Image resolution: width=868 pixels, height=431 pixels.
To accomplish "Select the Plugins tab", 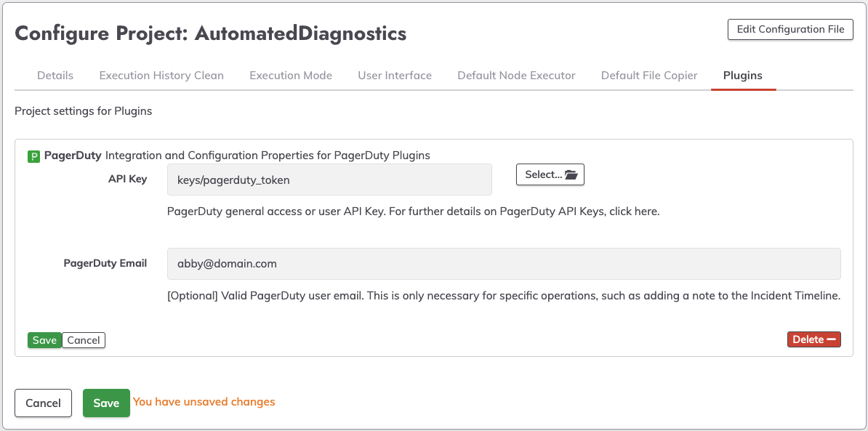I will coord(742,76).
